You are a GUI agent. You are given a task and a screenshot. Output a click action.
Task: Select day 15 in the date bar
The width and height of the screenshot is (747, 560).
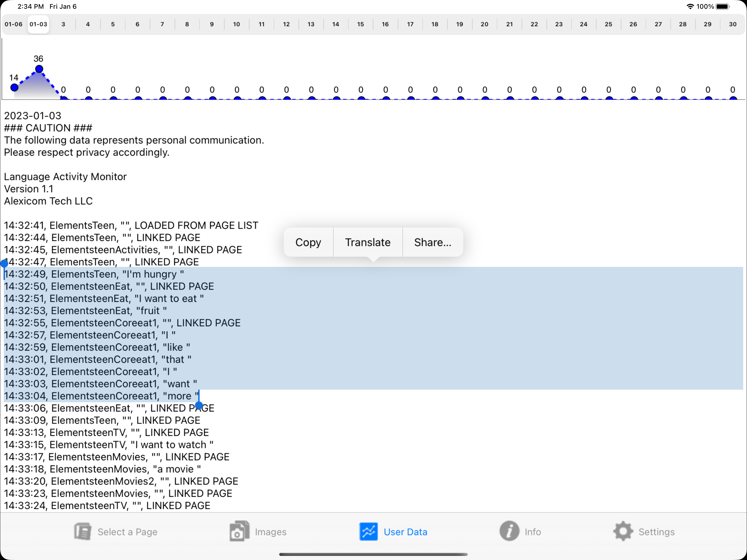pyautogui.click(x=360, y=24)
